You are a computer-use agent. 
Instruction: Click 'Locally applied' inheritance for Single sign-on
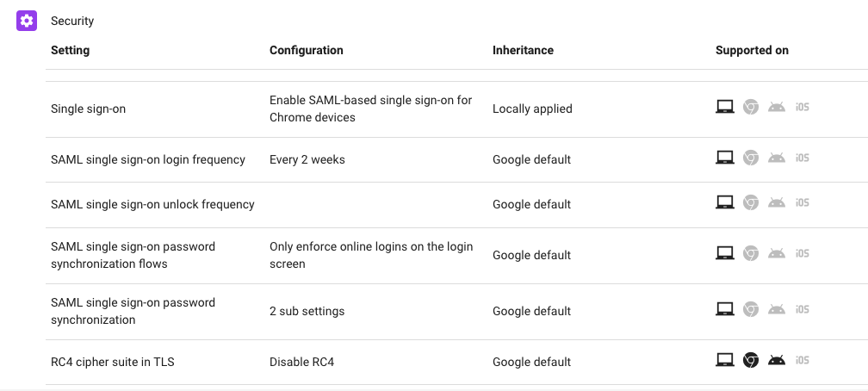pyautogui.click(x=532, y=109)
